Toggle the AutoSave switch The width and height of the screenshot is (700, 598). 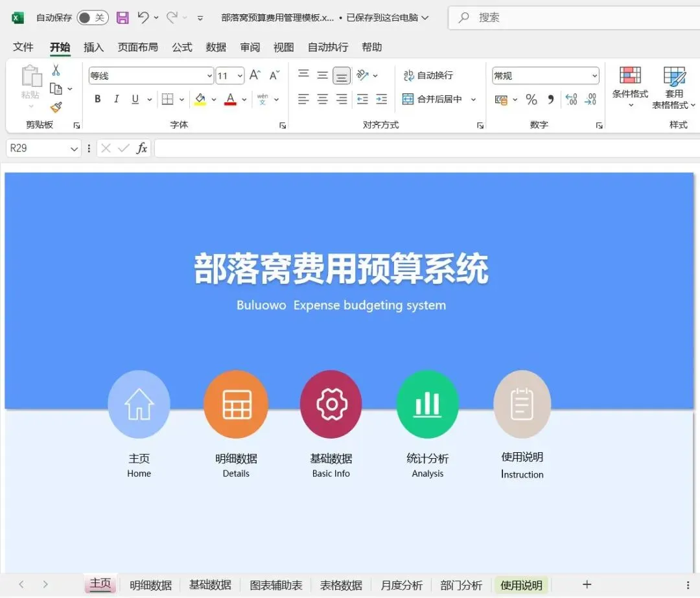coord(93,18)
